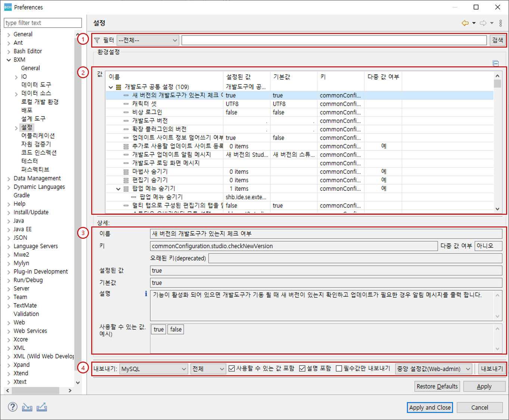Click the import preferences icon
The width and height of the screenshot is (509, 420).
tap(27, 407)
